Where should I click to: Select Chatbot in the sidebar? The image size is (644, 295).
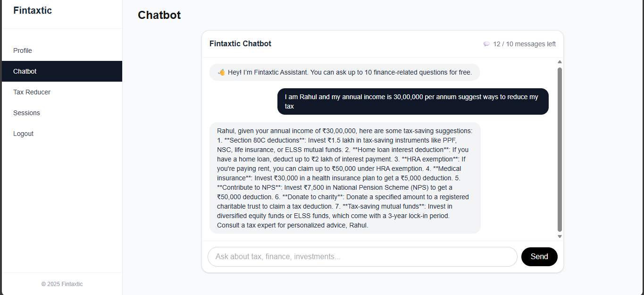pyautogui.click(x=25, y=71)
